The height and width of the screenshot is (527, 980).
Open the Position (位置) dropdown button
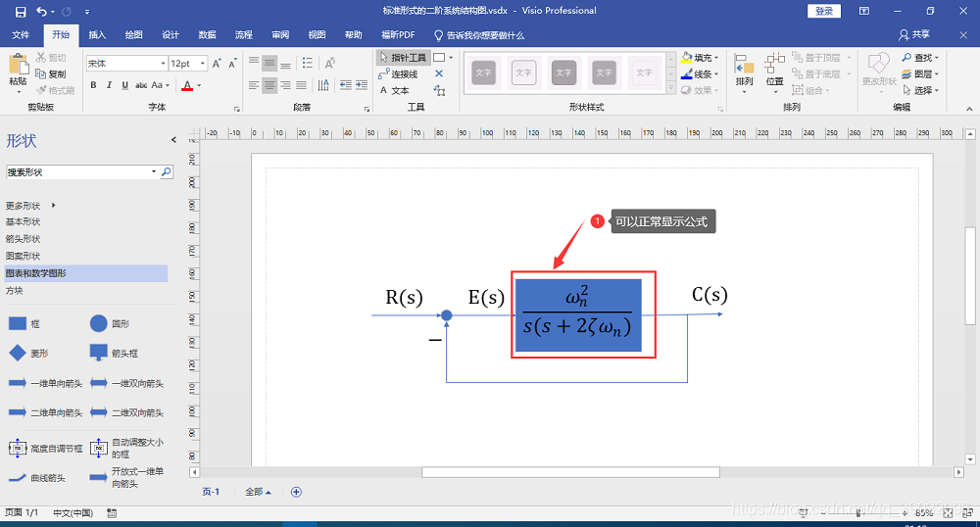[x=775, y=73]
